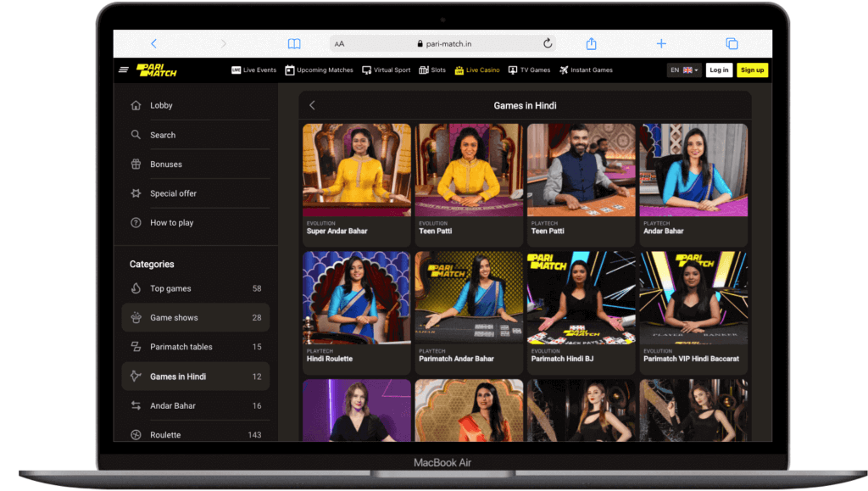Click the Special offer star icon
The width and height of the screenshot is (868, 491).
pos(136,193)
